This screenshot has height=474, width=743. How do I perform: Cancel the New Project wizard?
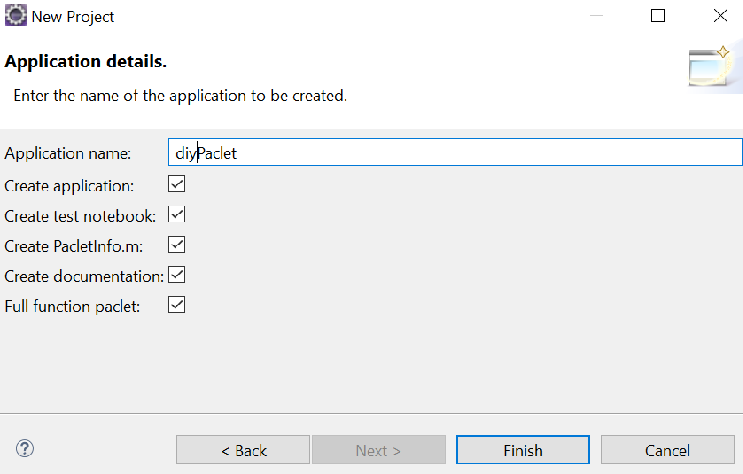(668, 449)
